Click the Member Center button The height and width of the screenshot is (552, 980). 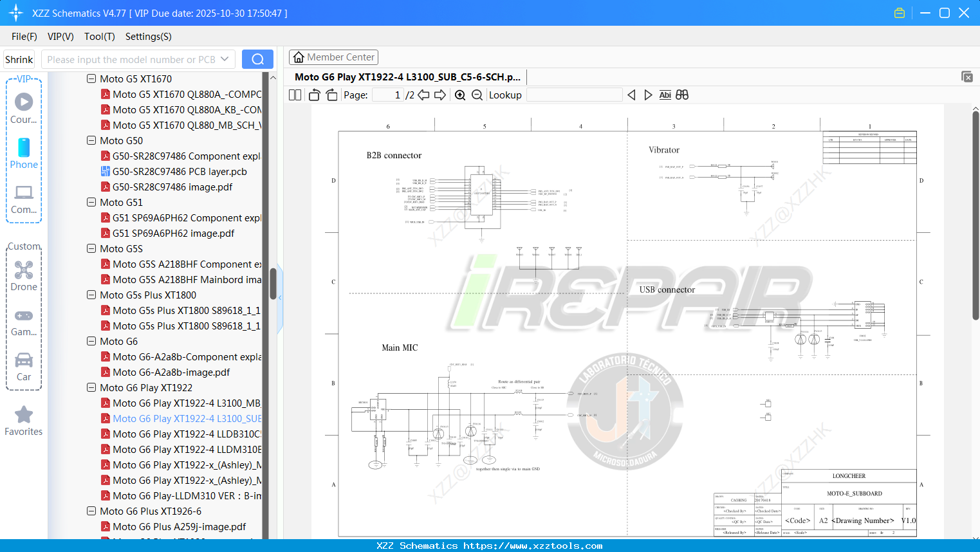coord(333,57)
